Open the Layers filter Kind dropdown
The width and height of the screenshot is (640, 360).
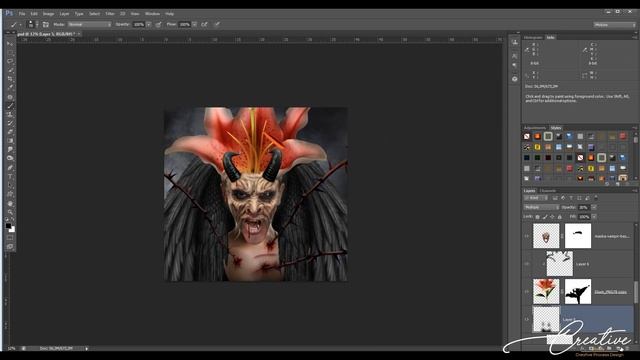536,198
